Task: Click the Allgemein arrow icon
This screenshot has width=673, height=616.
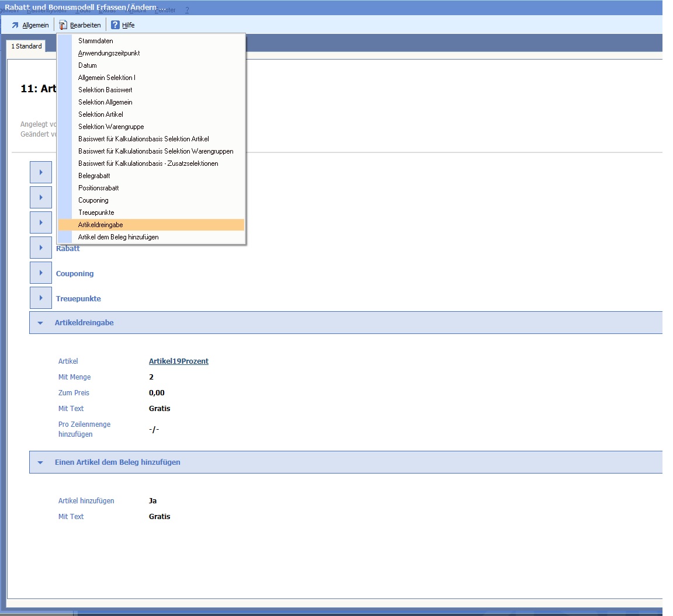Action: pyautogui.click(x=15, y=25)
